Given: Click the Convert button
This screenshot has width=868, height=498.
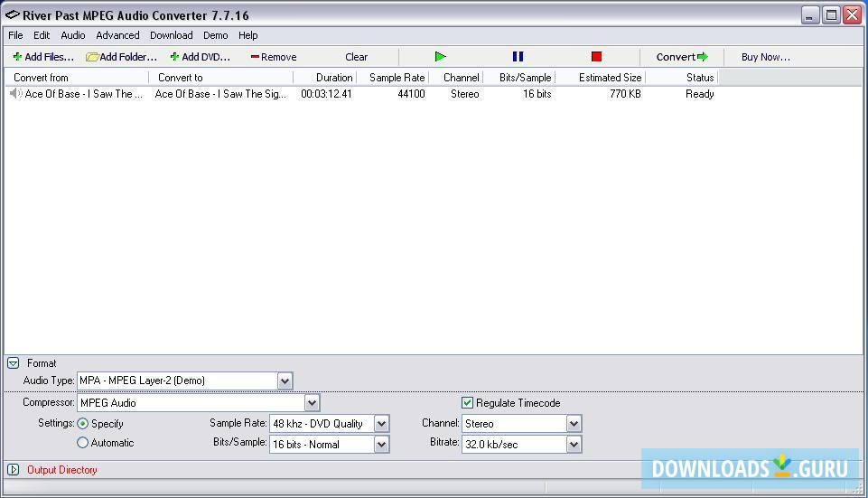Looking at the screenshot, I should pyautogui.click(x=682, y=57).
